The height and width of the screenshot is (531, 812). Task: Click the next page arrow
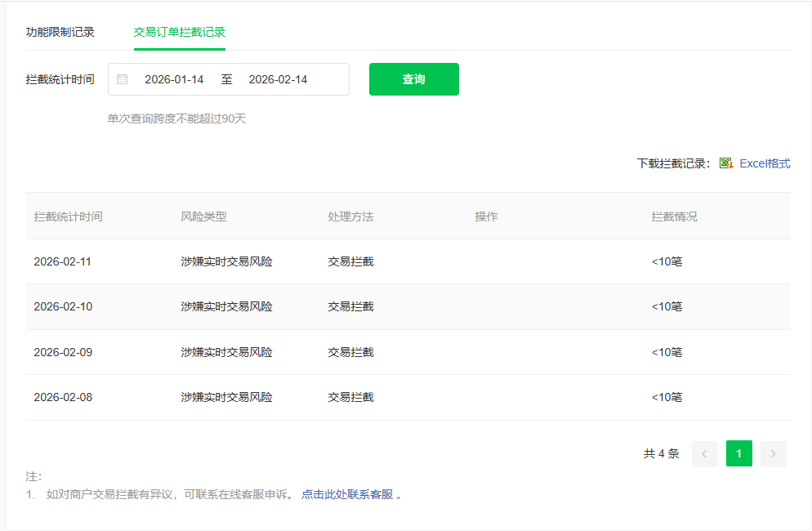tap(773, 453)
